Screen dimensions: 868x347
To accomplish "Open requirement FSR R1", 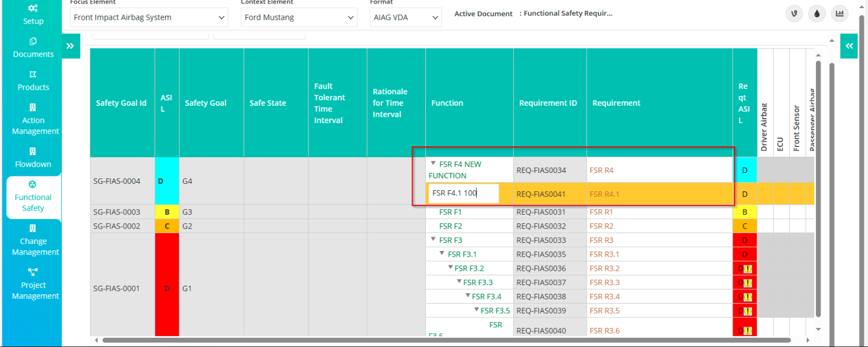I will [x=601, y=212].
